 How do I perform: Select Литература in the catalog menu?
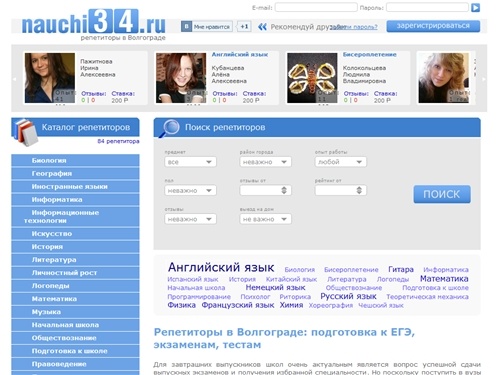(75, 260)
